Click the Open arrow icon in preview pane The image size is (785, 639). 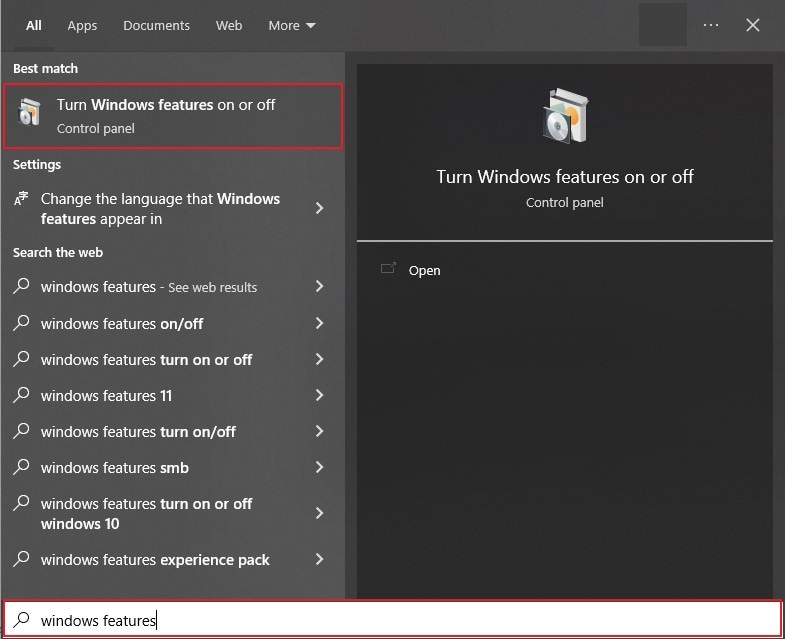[x=388, y=268]
